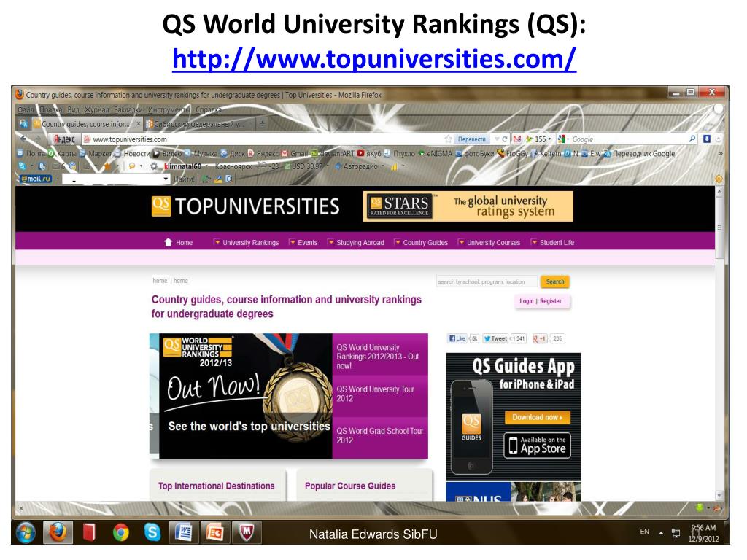747x560 pixels.
Task: Click the network icon in the system tray
Action: [676, 533]
